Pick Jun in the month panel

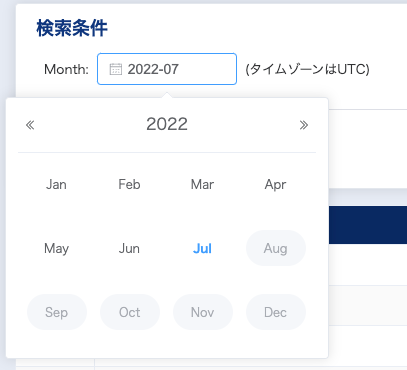click(x=129, y=248)
